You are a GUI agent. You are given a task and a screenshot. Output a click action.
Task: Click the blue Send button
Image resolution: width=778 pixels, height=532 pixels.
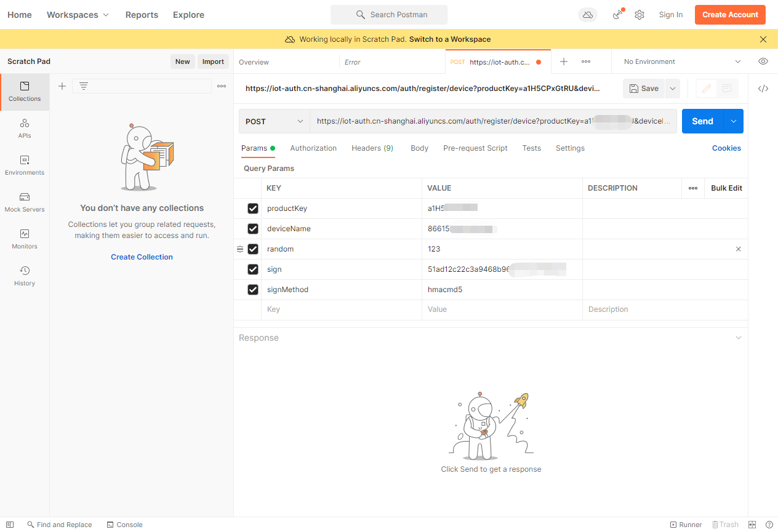[703, 121]
